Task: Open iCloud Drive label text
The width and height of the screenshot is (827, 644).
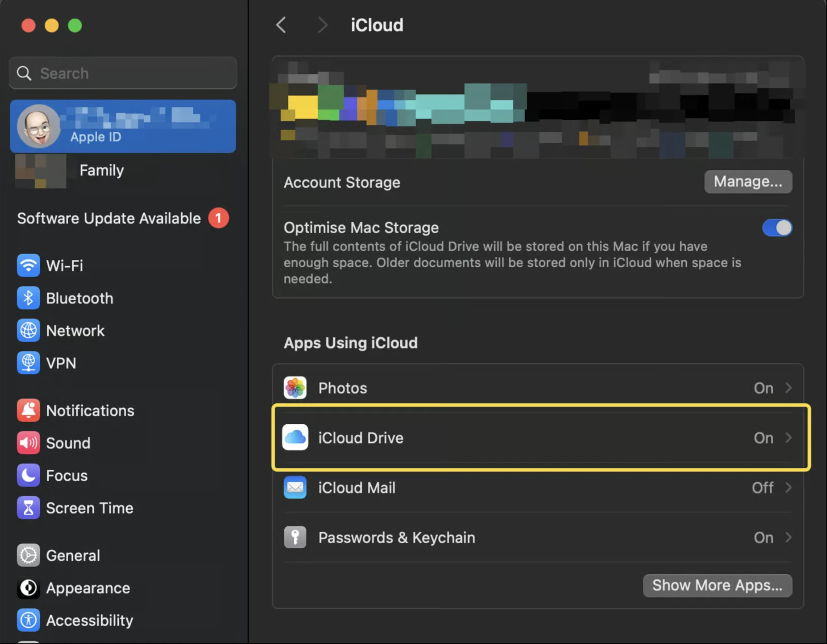Action: [x=361, y=438]
